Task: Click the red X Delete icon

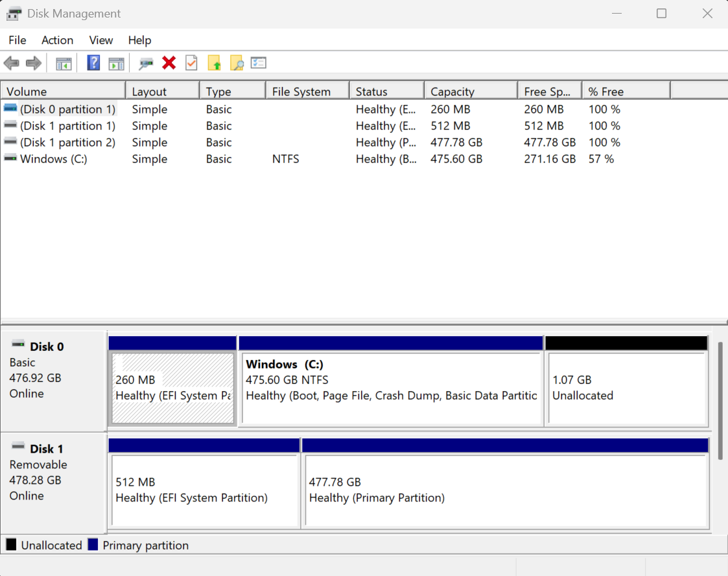Action: tap(169, 63)
